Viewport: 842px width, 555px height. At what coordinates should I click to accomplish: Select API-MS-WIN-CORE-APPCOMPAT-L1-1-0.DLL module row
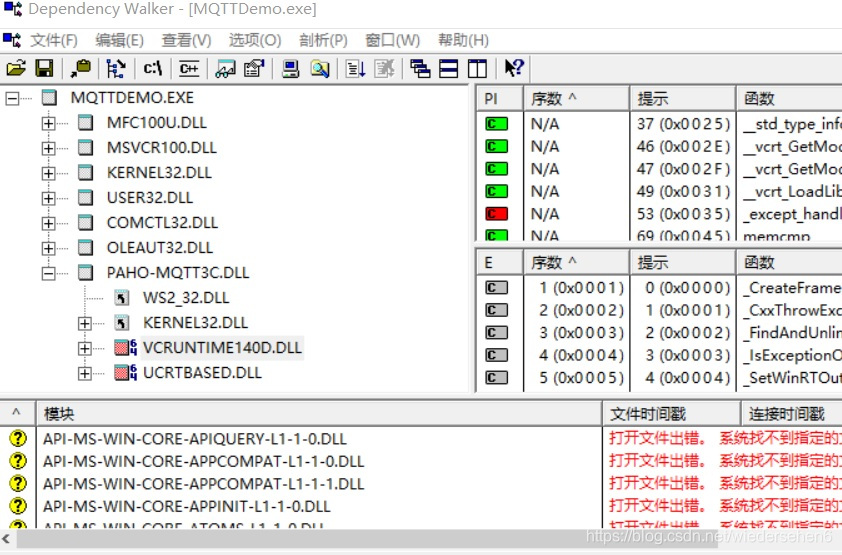204,461
